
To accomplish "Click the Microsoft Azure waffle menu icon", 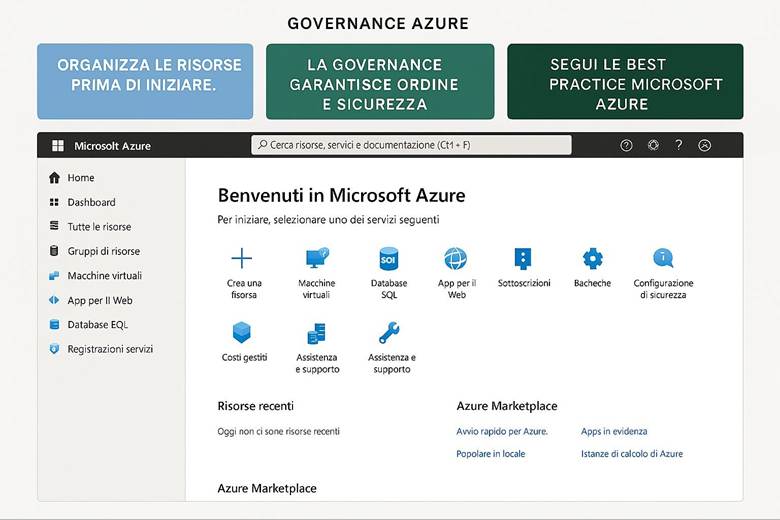I will click(58, 145).
